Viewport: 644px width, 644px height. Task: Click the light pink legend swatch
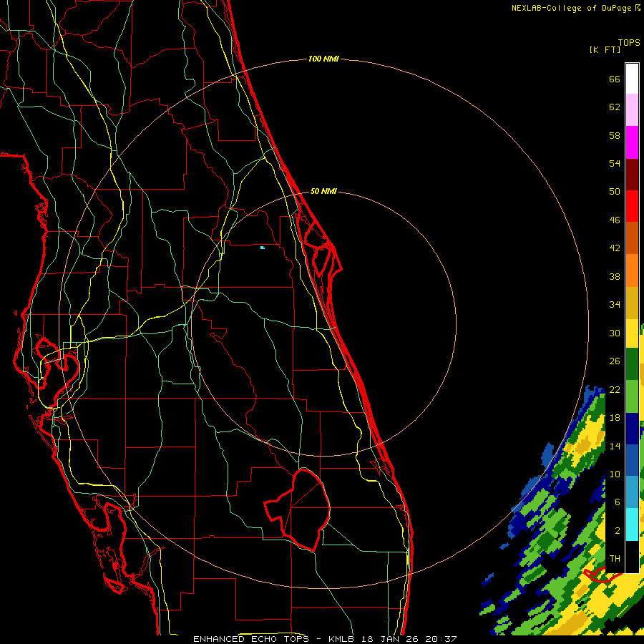tap(632, 109)
